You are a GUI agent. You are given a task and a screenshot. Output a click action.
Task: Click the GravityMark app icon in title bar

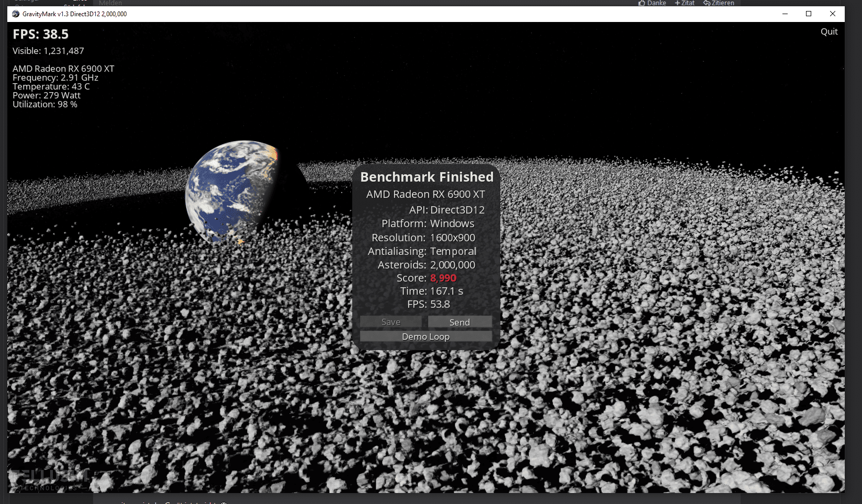coord(16,14)
